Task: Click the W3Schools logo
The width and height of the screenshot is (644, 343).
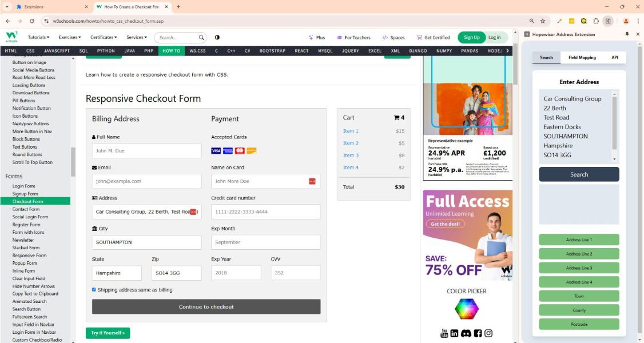Action: 12,37
